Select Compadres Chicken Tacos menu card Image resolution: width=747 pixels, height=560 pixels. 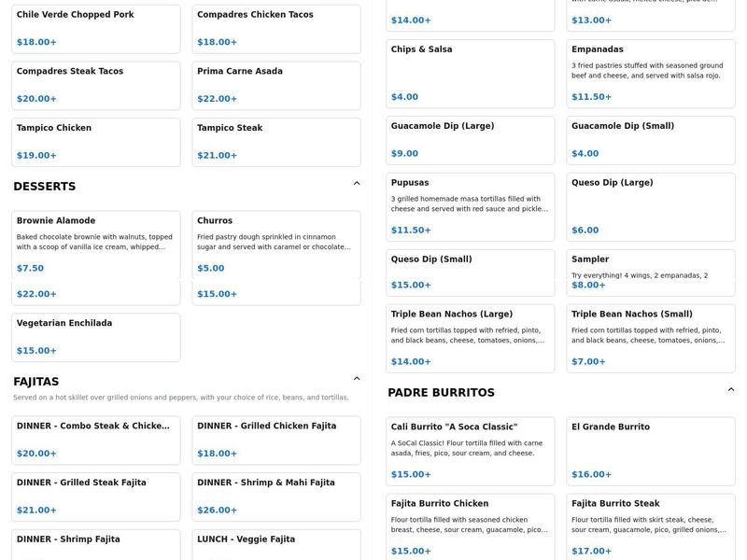pyautogui.click(x=276, y=29)
